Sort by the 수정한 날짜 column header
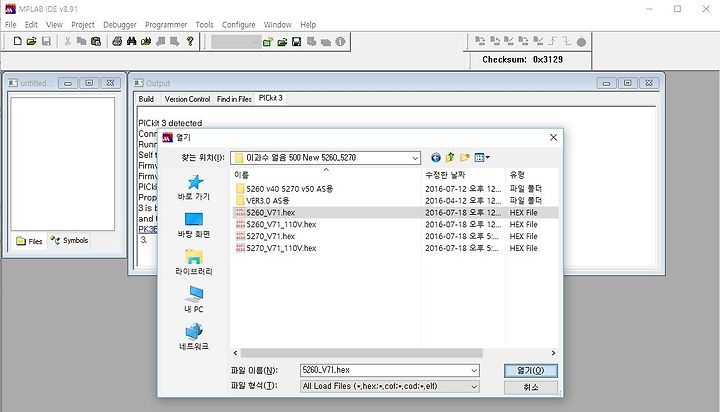Screen dimensions: 720x412 click(x=463, y=175)
